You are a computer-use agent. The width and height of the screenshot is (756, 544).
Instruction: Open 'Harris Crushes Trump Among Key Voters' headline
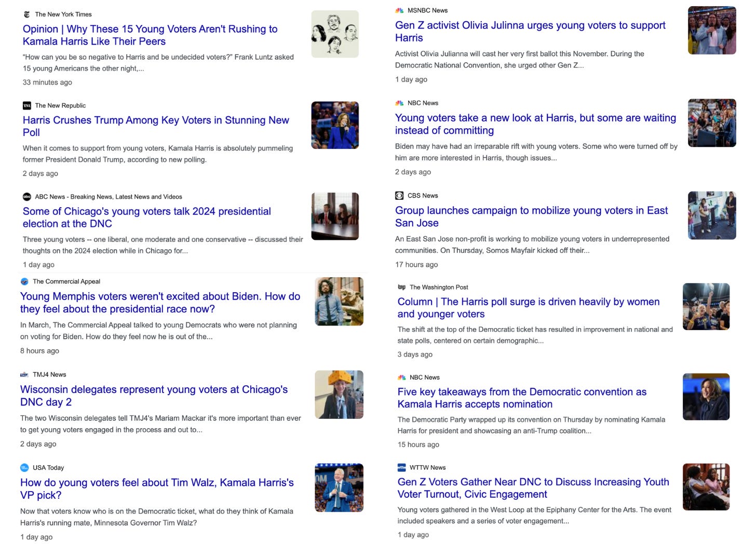click(x=156, y=126)
